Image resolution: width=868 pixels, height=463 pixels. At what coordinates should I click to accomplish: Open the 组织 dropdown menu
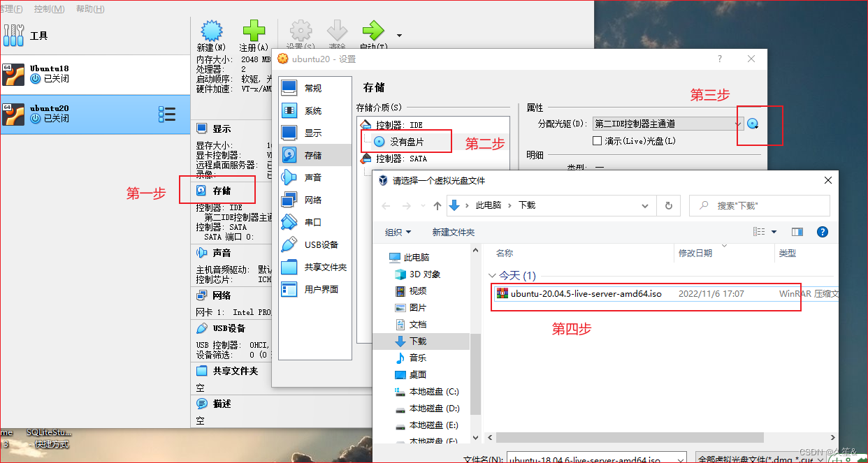pyautogui.click(x=398, y=232)
